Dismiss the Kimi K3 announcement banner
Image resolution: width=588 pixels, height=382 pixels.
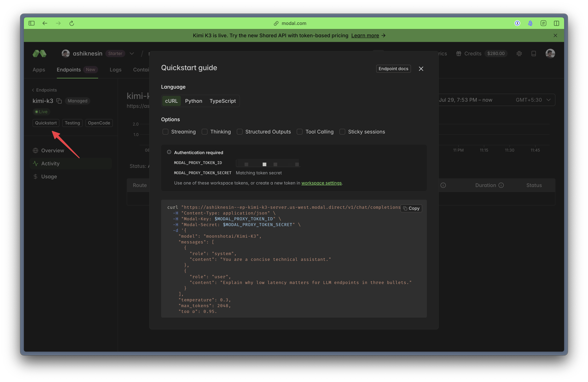(x=555, y=35)
